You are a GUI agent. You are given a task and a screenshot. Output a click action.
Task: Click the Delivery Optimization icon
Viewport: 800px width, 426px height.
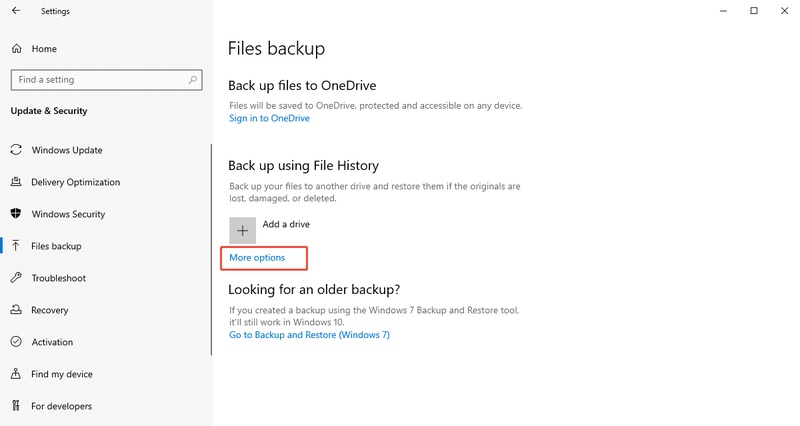(x=16, y=182)
